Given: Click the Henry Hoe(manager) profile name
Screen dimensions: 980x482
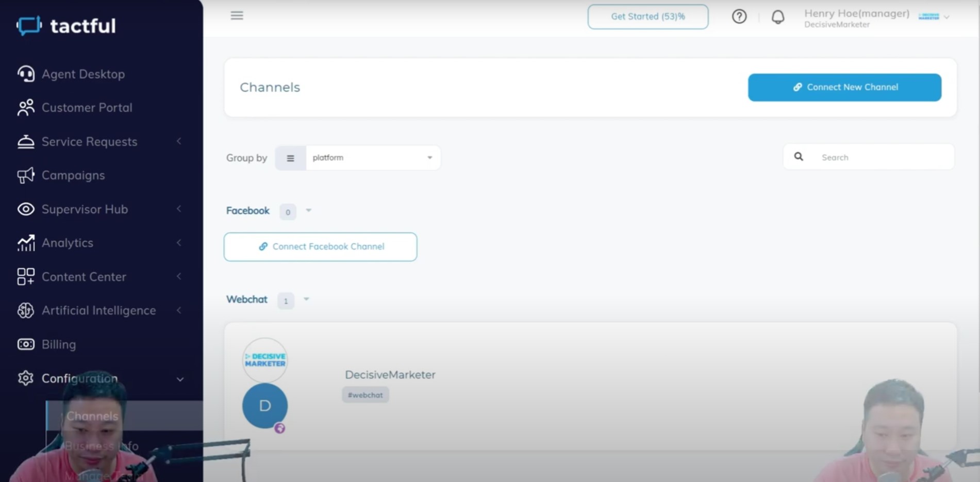Looking at the screenshot, I should [857, 13].
